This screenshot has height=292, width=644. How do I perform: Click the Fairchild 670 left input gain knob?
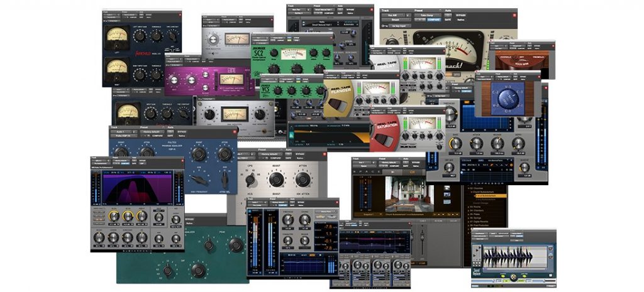tap(140, 36)
